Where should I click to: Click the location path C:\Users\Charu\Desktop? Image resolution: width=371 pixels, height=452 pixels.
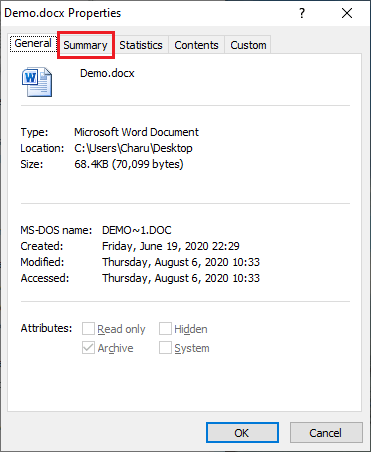coord(133,148)
